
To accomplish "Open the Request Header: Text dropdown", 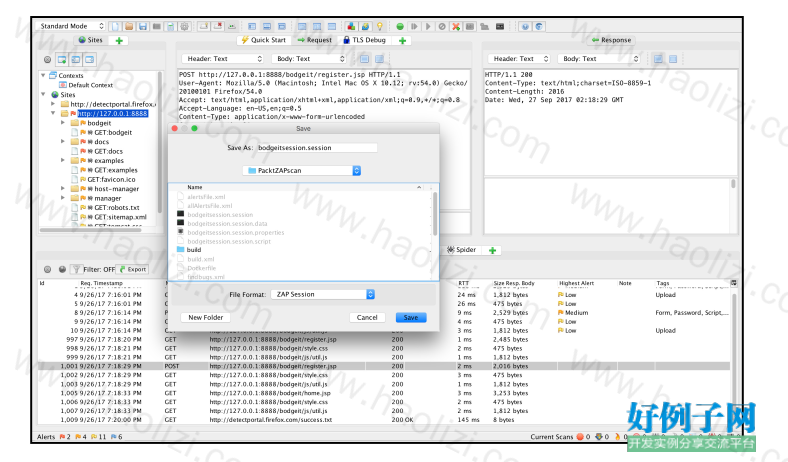I will click(x=223, y=59).
